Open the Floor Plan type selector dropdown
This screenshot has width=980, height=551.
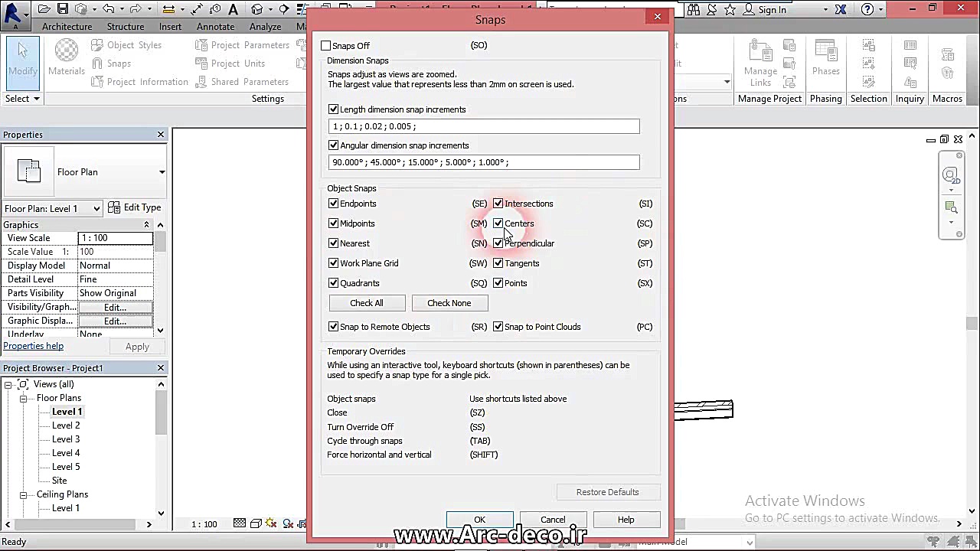(162, 172)
